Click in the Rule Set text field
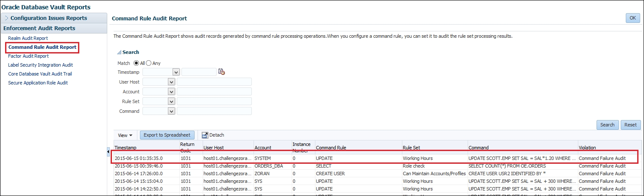The height and width of the screenshot is (196, 644). tap(214, 101)
